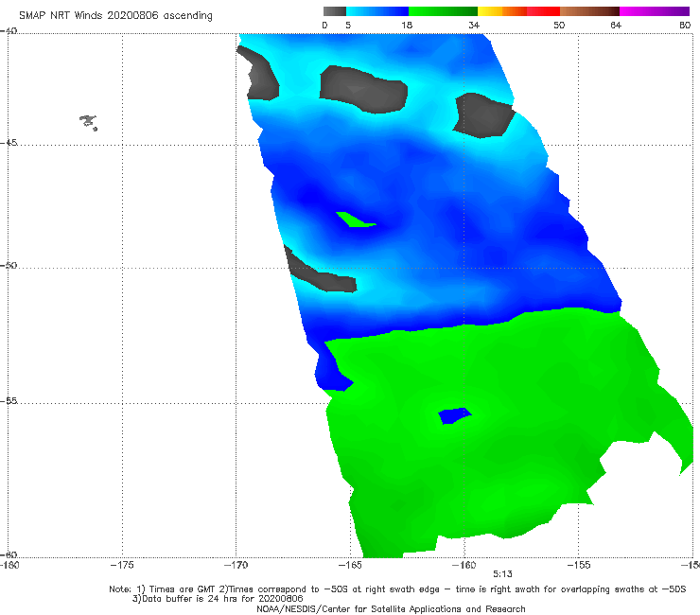Click the note 'Data buffer is 24 hrs for 20200806'
Screen dimensions: 700x615
pos(218,599)
